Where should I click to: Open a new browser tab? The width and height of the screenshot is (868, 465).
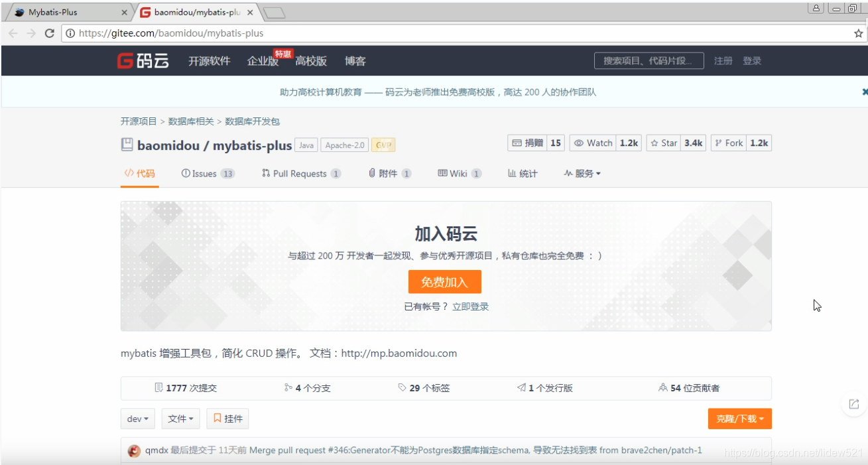click(274, 13)
